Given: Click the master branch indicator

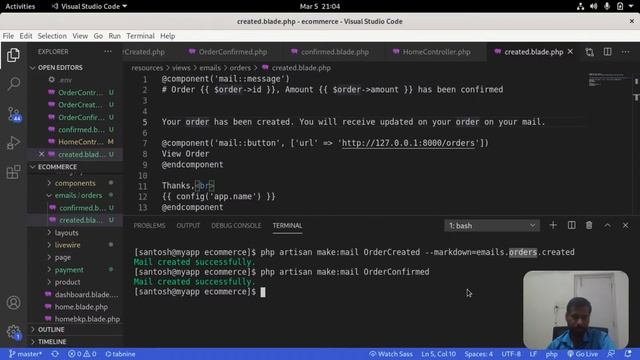Looking at the screenshot, I should 25,354.
